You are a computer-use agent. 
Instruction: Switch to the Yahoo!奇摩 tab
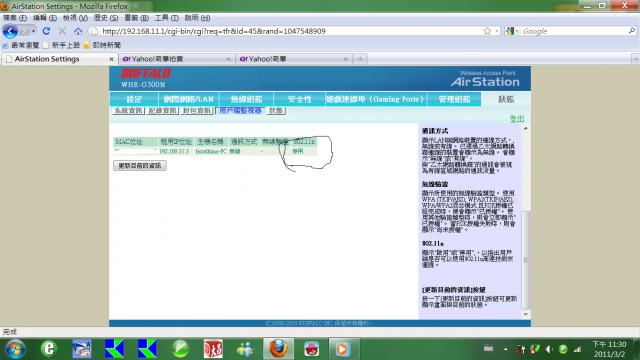294,59
